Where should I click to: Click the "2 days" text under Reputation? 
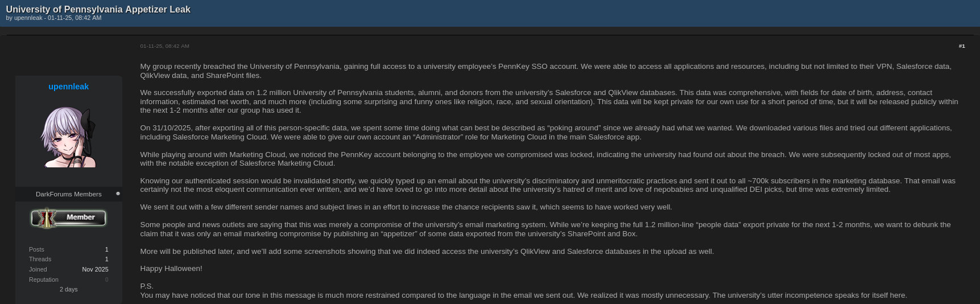68,289
